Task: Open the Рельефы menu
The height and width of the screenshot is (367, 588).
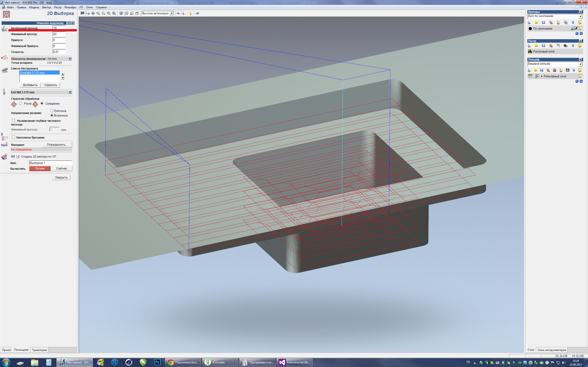Action: coord(70,7)
